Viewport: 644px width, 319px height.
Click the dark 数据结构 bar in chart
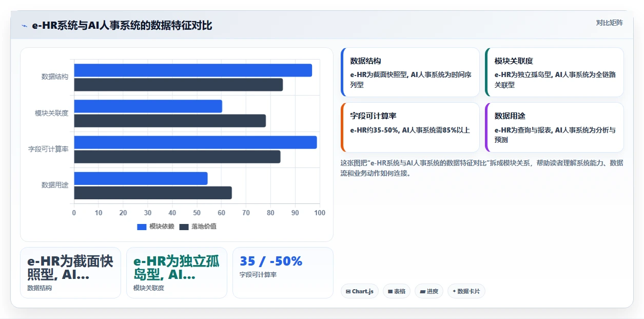point(178,85)
